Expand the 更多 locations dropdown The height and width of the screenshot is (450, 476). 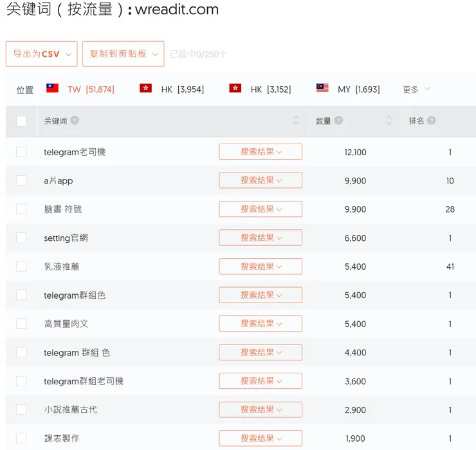coord(417,89)
